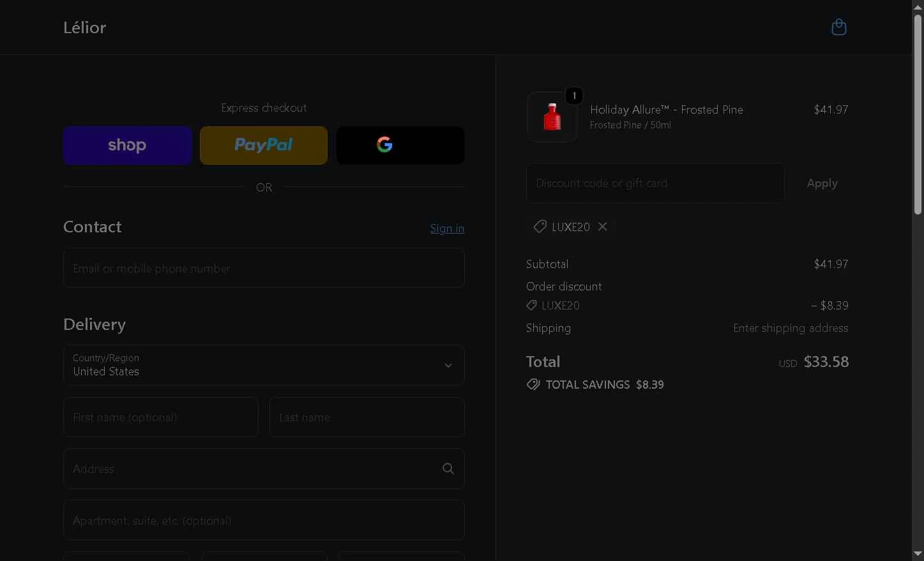This screenshot has width=924, height=561.
Task: Click the 'Delivery' heading
Action: tap(95, 324)
